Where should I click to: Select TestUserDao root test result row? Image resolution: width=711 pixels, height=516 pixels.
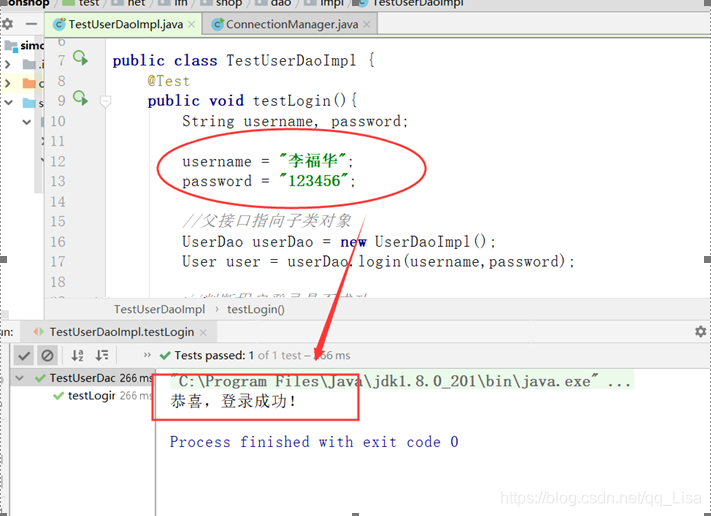[83, 378]
